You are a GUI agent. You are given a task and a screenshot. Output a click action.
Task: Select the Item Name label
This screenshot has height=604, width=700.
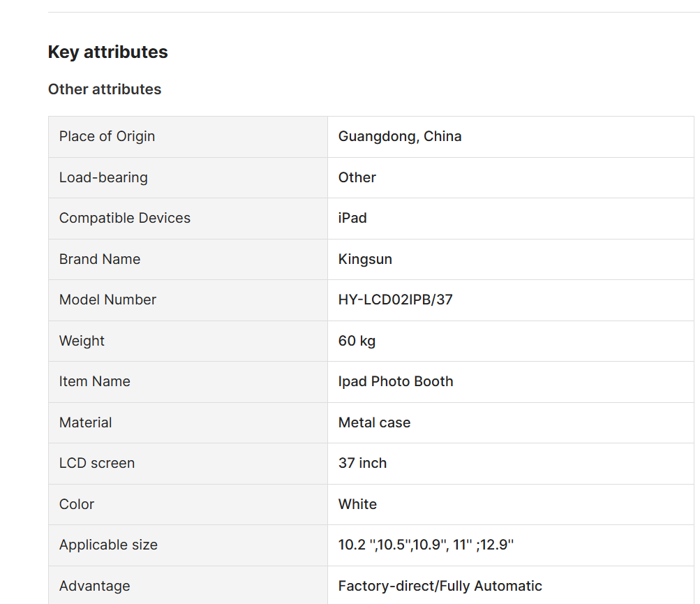coord(94,381)
